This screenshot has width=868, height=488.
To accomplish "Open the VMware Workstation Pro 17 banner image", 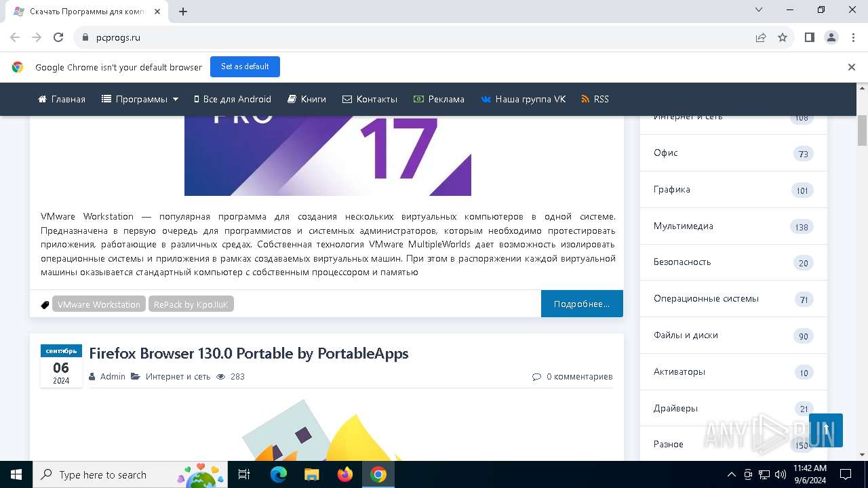I will [328, 156].
